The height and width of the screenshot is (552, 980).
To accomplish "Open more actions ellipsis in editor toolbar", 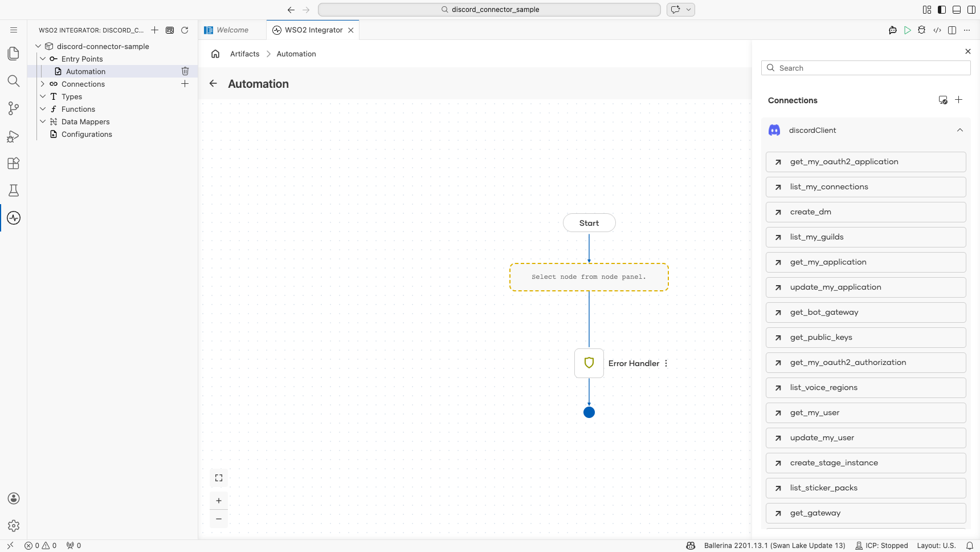I will 967,30.
